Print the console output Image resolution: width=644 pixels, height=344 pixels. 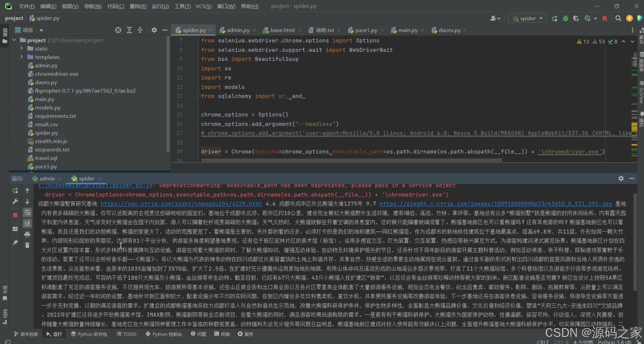[27, 234]
